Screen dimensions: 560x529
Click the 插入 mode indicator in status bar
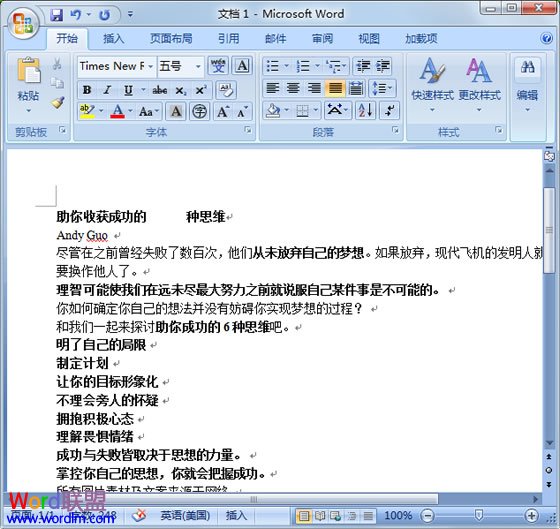click(236, 515)
